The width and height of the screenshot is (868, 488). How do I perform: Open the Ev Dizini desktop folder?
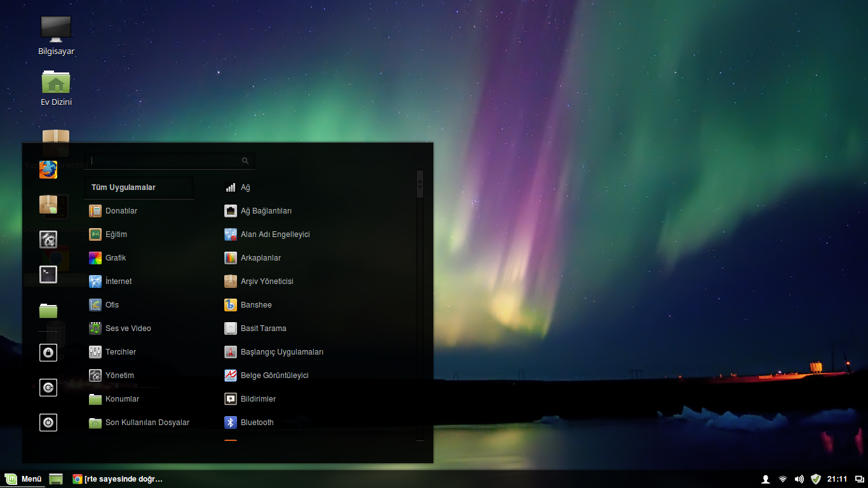pyautogui.click(x=56, y=88)
